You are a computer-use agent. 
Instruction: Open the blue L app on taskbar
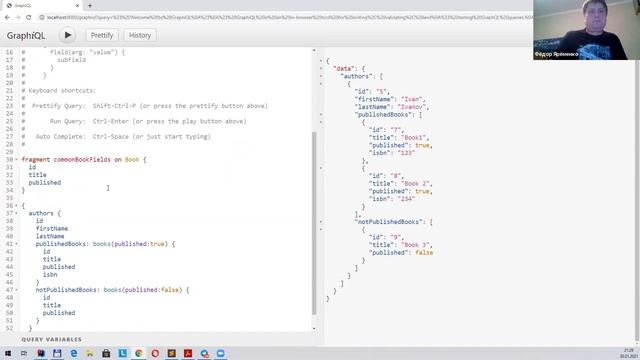click(x=122, y=353)
